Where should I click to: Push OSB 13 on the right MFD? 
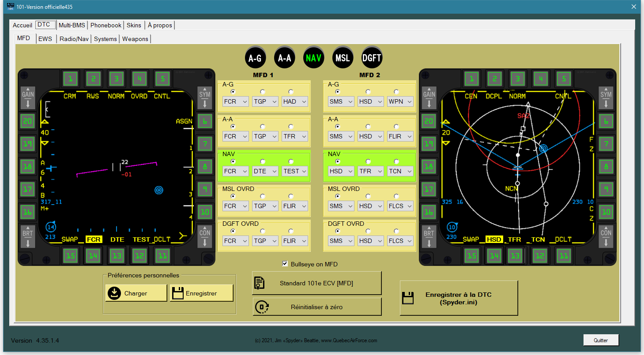[515, 255]
